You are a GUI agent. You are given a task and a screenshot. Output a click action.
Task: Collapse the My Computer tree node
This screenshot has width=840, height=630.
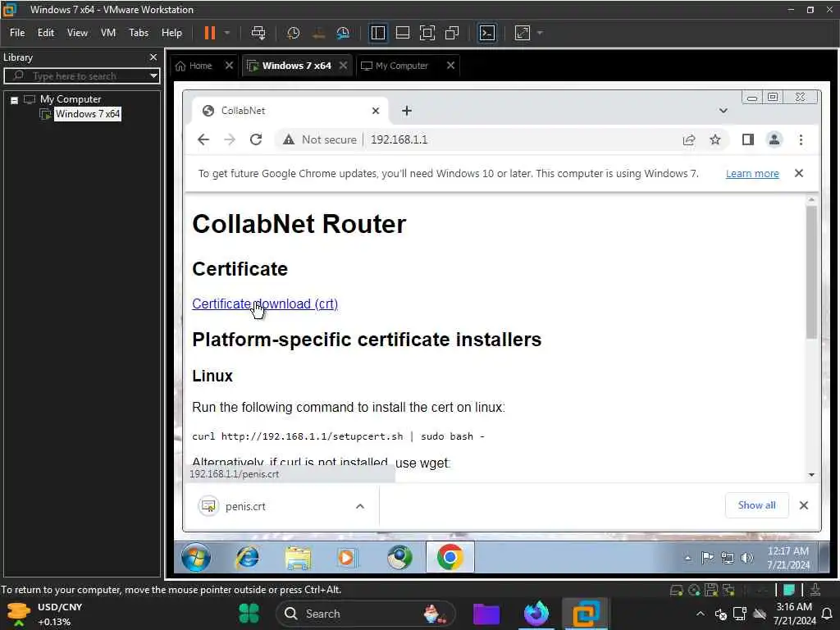pos(15,100)
